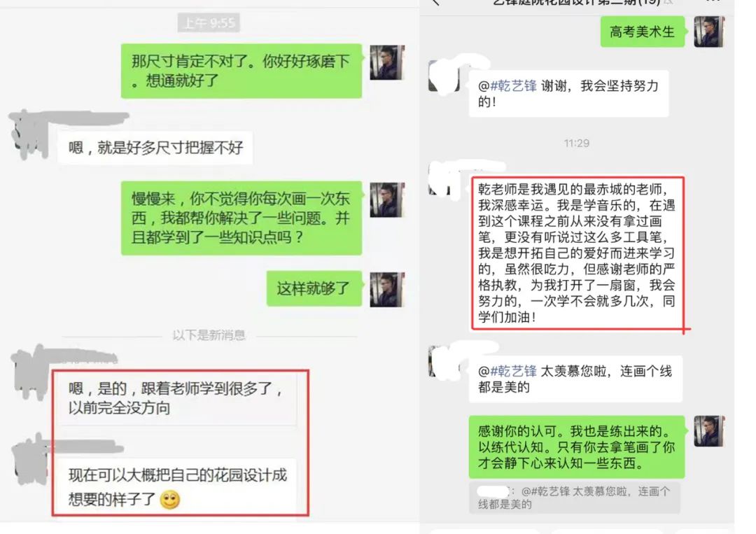
Task: Tap sender avatar beside "那尺寸肯定不对了" message
Action: click(387, 63)
